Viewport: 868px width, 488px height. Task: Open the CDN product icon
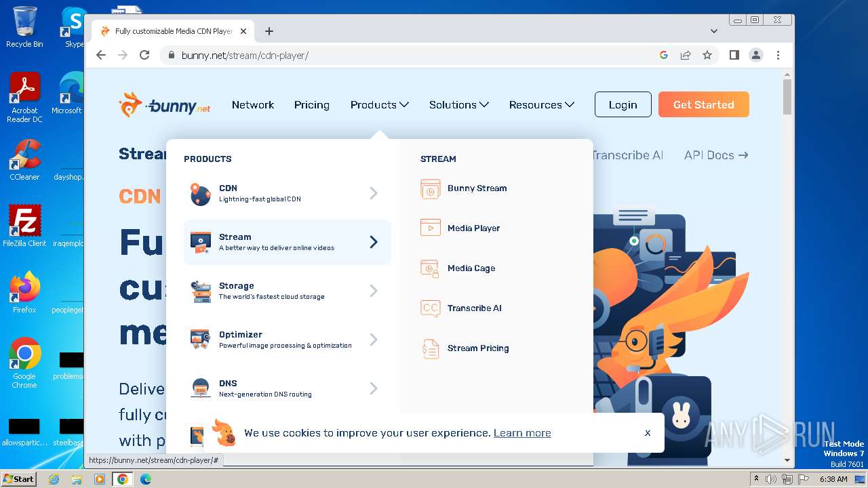point(200,194)
